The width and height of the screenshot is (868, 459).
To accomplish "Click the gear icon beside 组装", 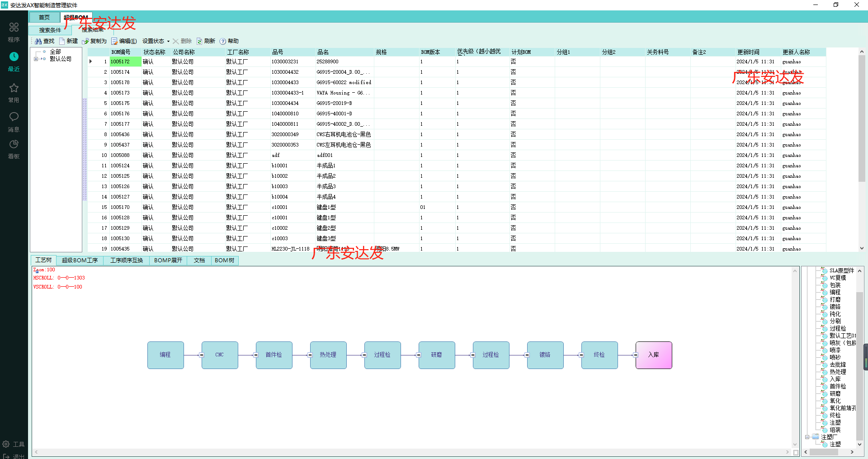I will tap(825, 430).
